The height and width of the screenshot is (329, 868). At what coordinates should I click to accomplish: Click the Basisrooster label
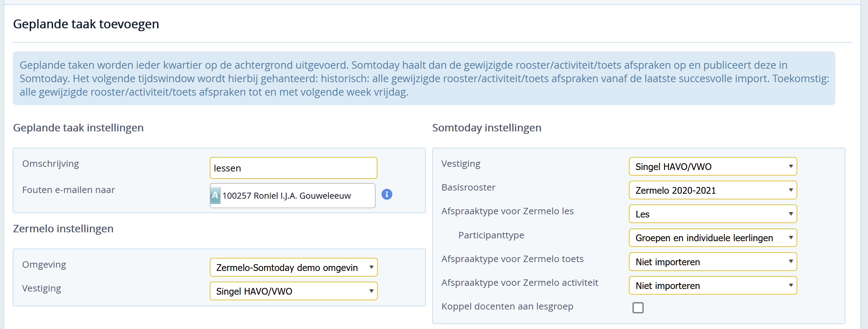click(468, 187)
